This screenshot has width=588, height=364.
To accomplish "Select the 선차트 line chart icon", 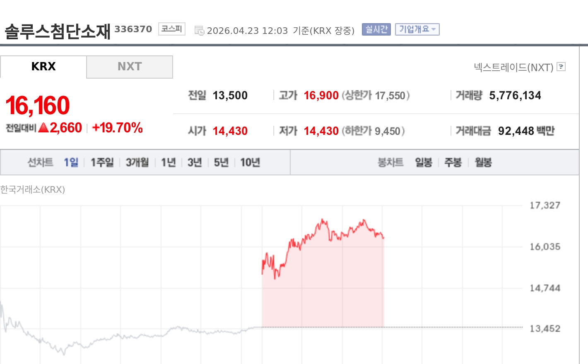I will point(40,162).
